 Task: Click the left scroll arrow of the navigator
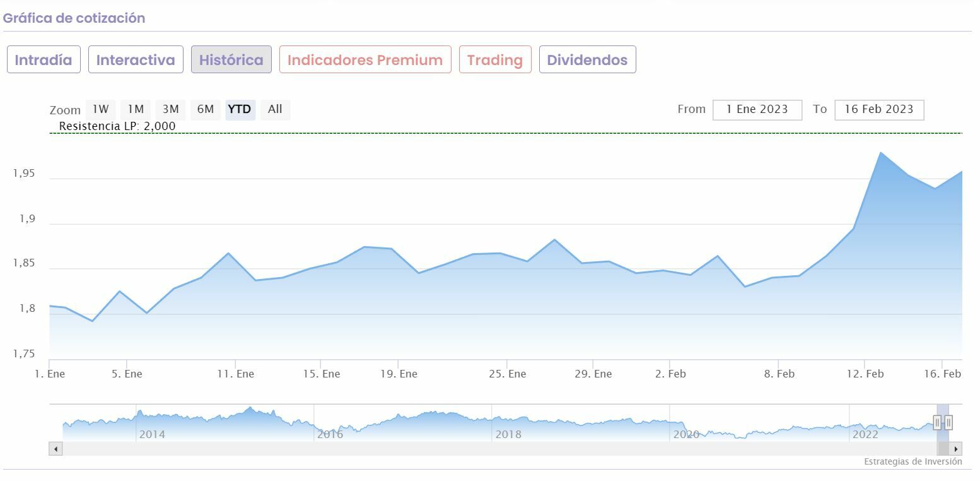pos(55,449)
